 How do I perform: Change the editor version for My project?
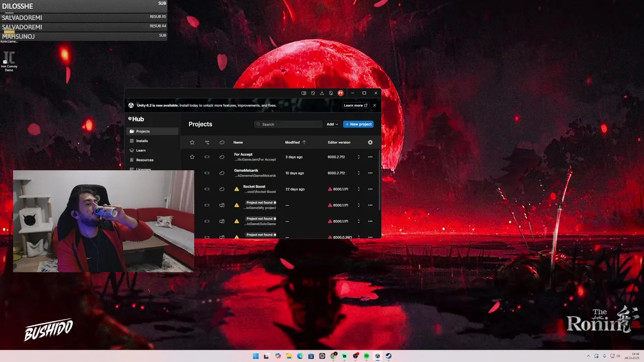pos(359,205)
